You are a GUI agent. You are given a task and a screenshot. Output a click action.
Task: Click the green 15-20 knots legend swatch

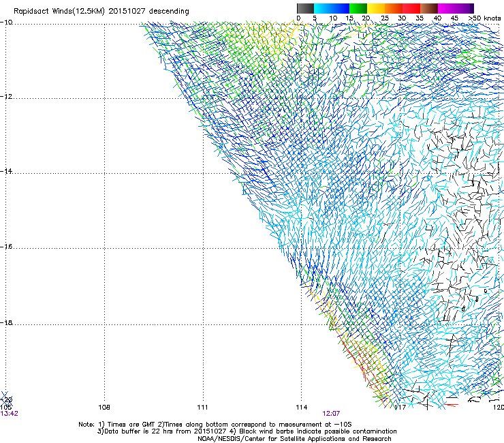tap(358, 8)
